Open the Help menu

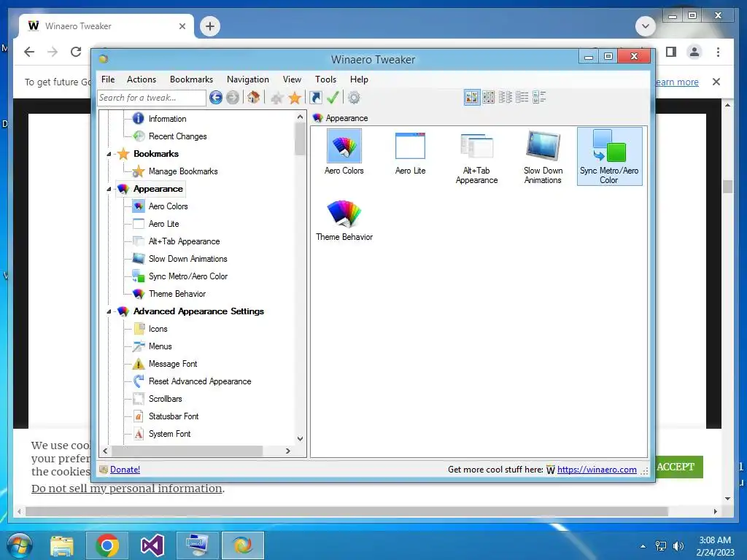point(359,79)
